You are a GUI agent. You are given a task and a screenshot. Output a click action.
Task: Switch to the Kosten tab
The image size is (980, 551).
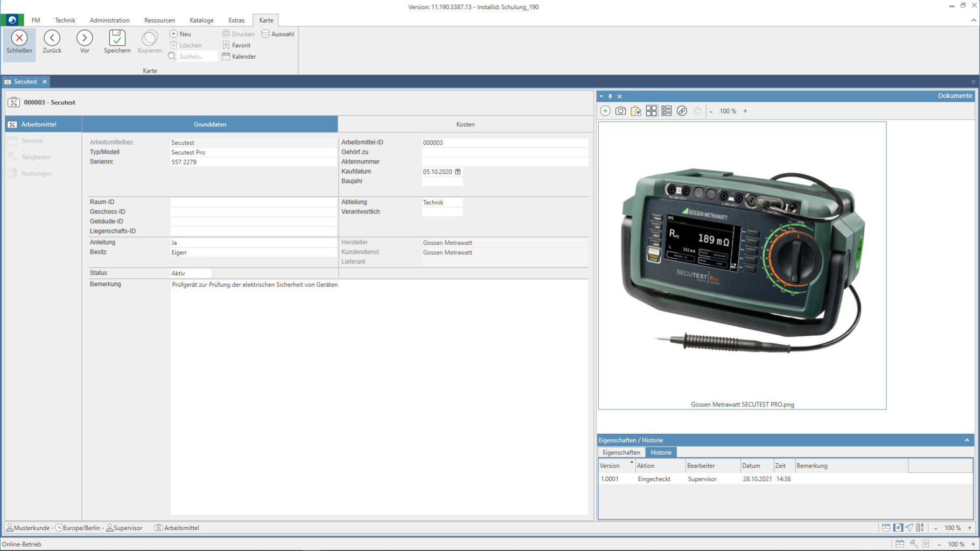[465, 124]
